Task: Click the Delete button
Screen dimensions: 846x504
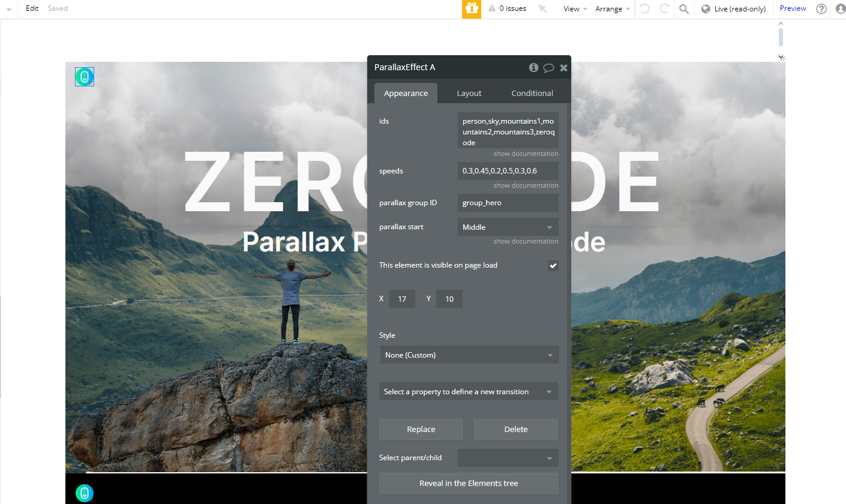Action: pos(516,429)
